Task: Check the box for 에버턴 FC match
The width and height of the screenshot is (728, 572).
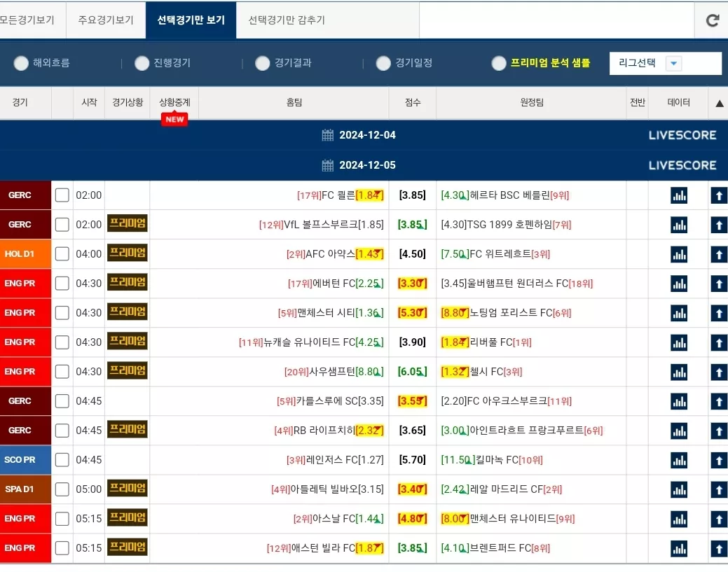Action: click(x=62, y=284)
